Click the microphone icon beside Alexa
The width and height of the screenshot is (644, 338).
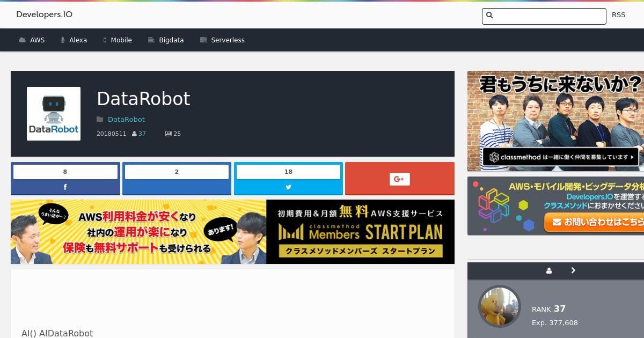[x=63, y=40]
